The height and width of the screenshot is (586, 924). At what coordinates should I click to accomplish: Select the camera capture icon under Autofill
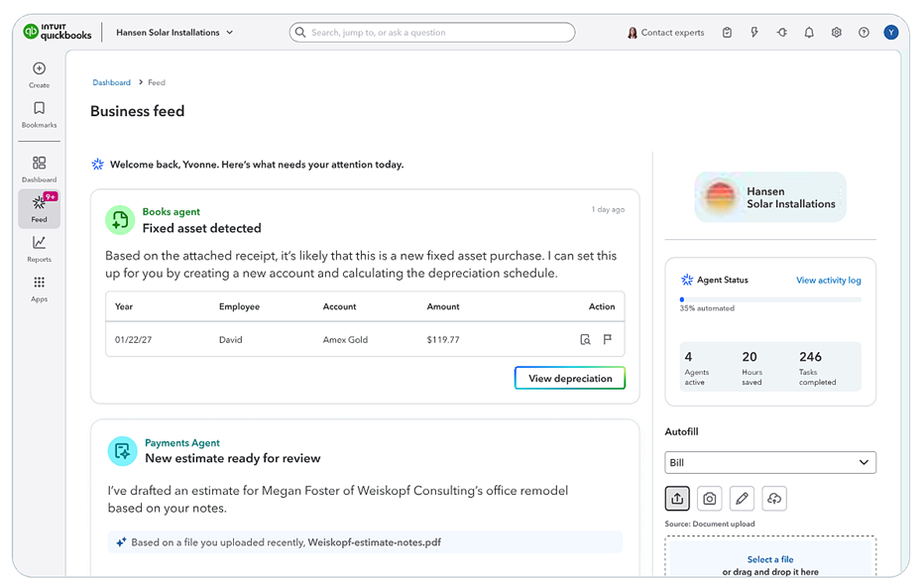tap(709, 498)
